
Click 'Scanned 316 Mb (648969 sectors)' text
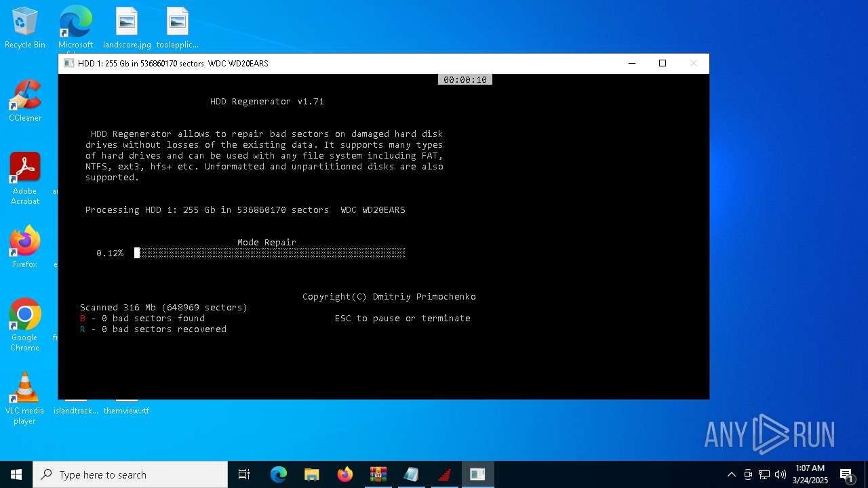pyautogui.click(x=163, y=308)
